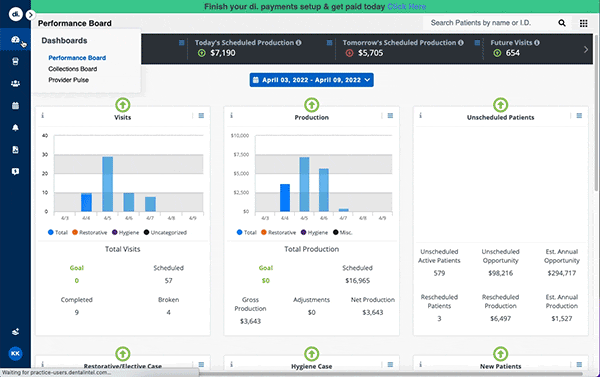Click the green up arrow above Production
Image resolution: width=600 pixels, height=377 pixels.
(311, 104)
